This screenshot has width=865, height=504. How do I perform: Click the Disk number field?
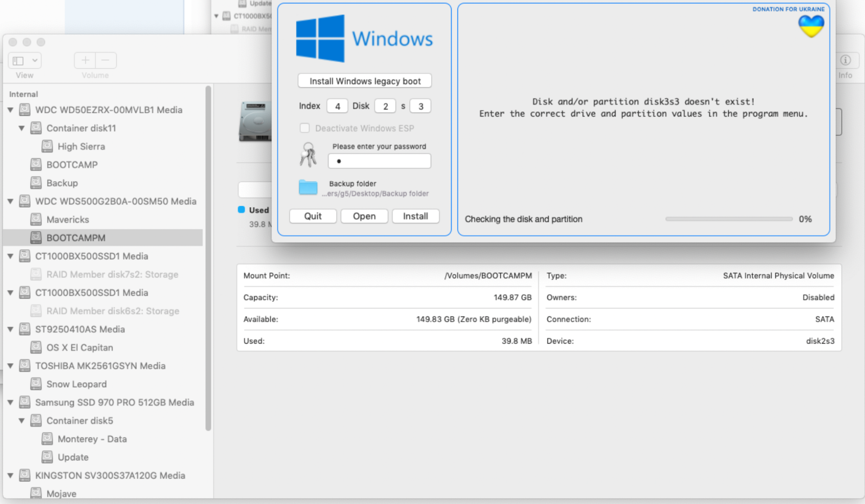point(385,106)
